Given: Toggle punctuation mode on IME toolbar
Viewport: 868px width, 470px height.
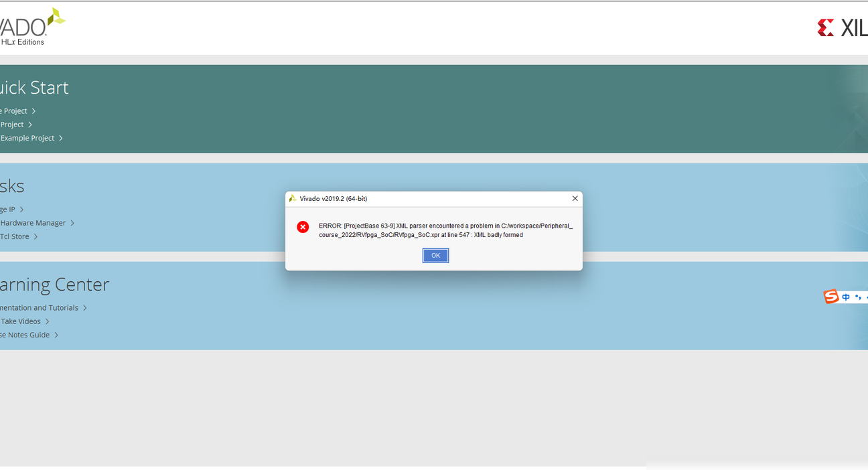Looking at the screenshot, I should click(858, 297).
